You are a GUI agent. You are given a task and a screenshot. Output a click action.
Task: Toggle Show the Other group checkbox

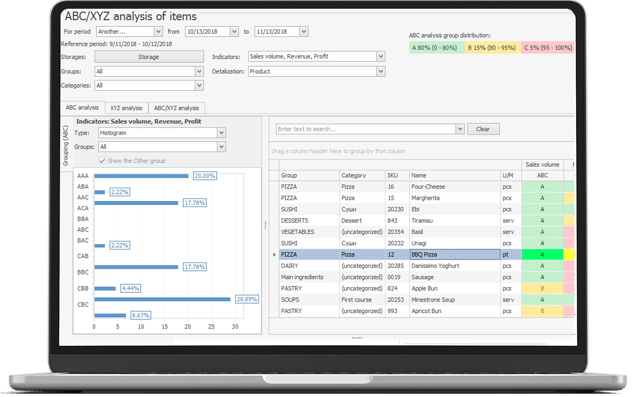[102, 161]
